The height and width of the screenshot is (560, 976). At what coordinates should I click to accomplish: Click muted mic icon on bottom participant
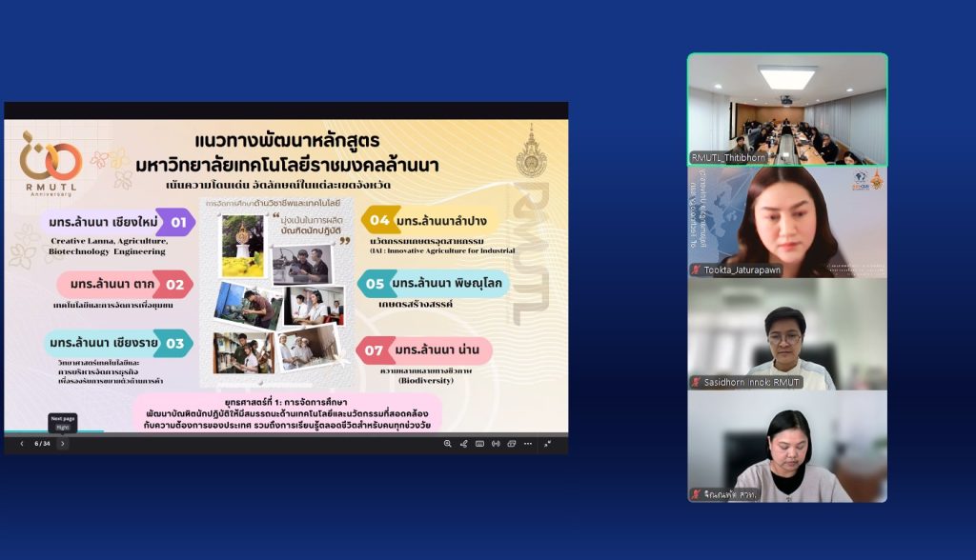coord(696,495)
